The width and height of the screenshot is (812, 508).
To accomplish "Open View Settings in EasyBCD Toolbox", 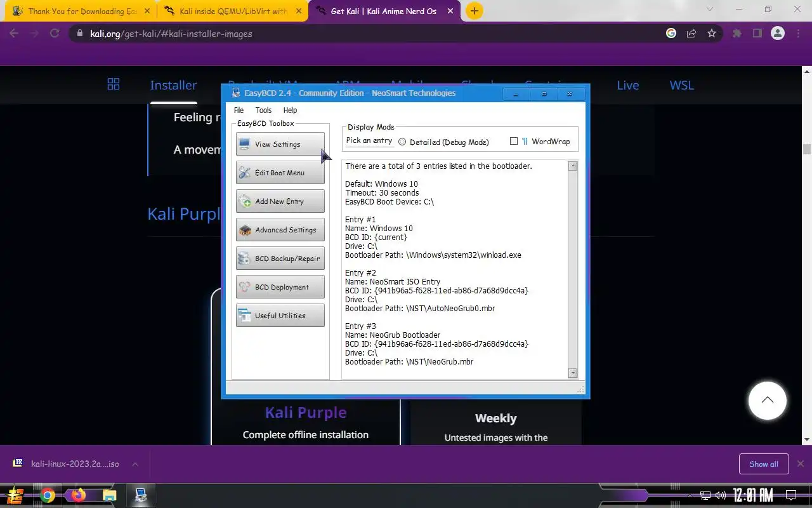I will 280,144.
